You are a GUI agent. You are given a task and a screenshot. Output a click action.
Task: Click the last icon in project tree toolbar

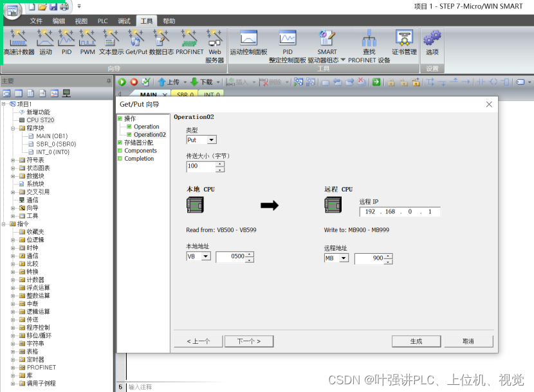pyautogui.click(x=66, y=93)
